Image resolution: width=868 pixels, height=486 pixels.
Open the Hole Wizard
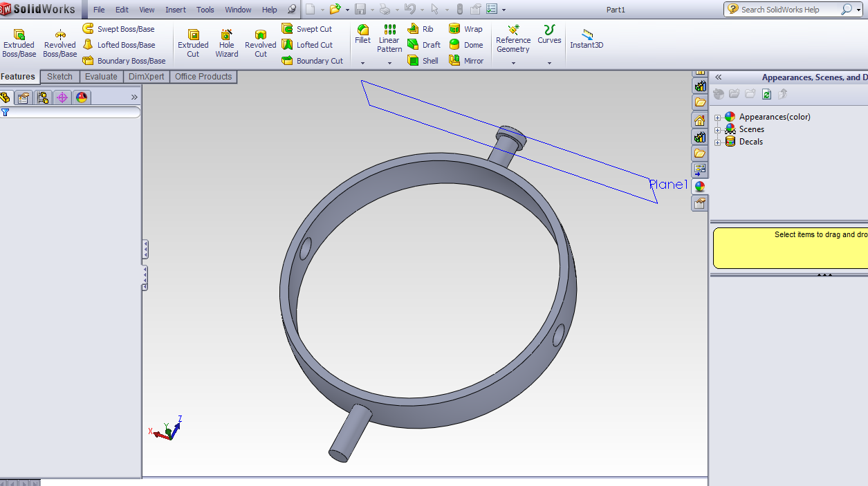[x=227, y=44]
